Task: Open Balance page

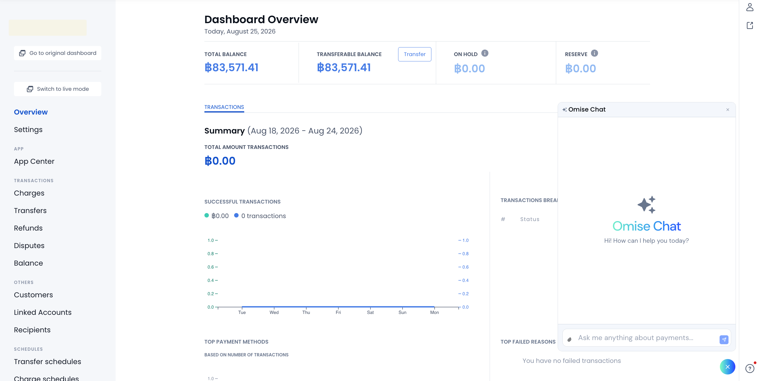Action: pyautogui.click(x=28, y=263)
